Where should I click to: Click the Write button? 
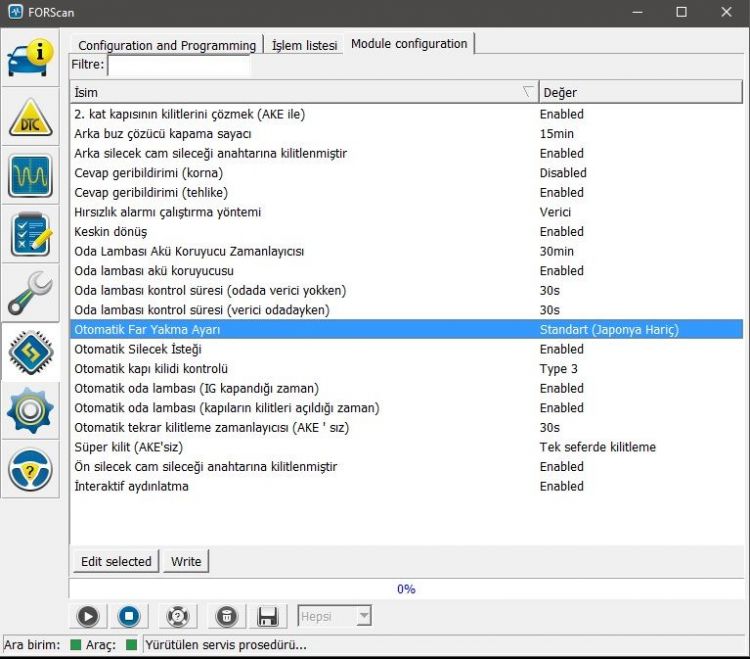click(186, 561)
